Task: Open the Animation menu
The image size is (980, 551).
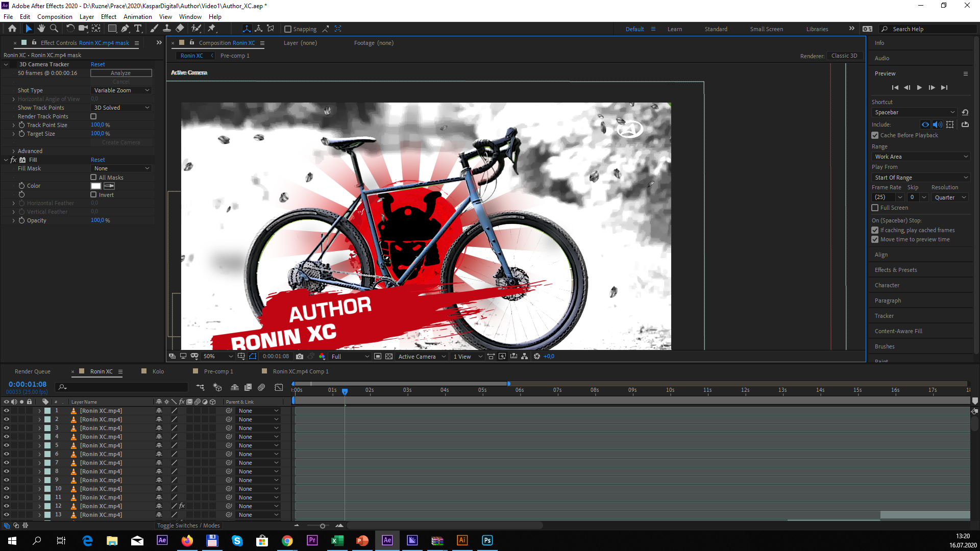Action: click(138, 17)
